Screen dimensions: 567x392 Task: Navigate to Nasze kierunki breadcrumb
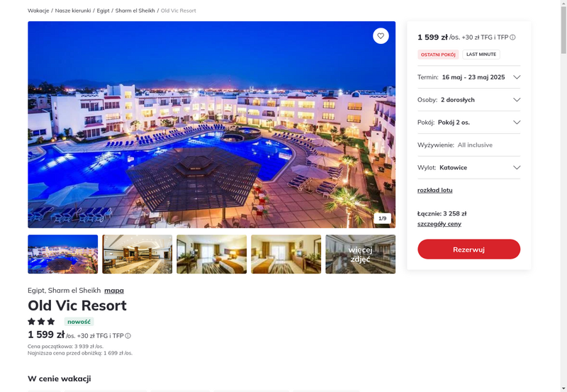click(73, 11)
